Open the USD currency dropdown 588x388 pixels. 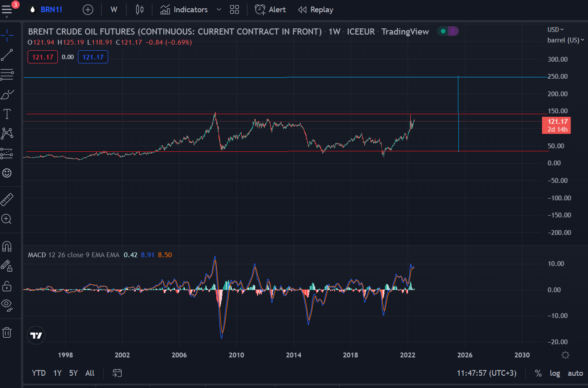pyautogui.click(x=556, y=29)
